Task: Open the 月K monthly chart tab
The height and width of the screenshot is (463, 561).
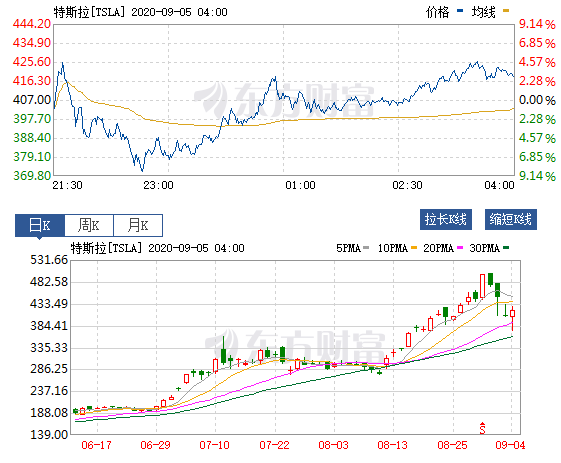Action: pyautogui.click(x=138, y=225)
